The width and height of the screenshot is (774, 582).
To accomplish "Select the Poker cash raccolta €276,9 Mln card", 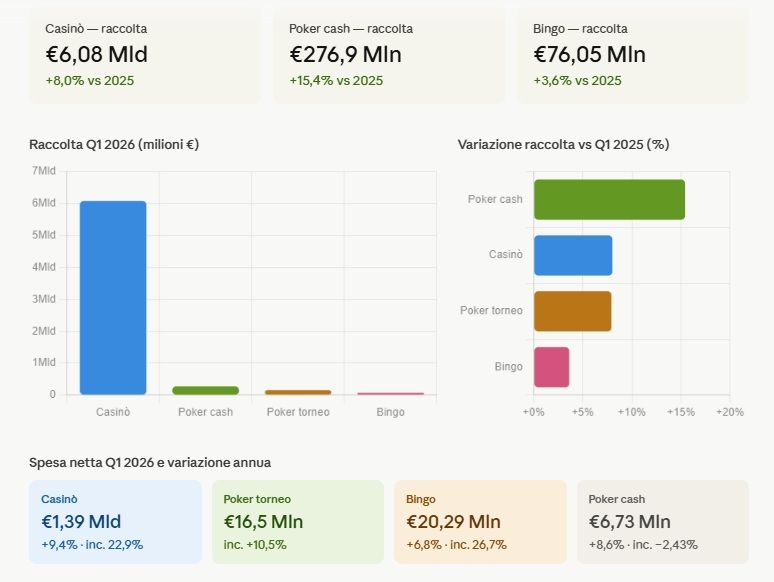I will 388,54.
